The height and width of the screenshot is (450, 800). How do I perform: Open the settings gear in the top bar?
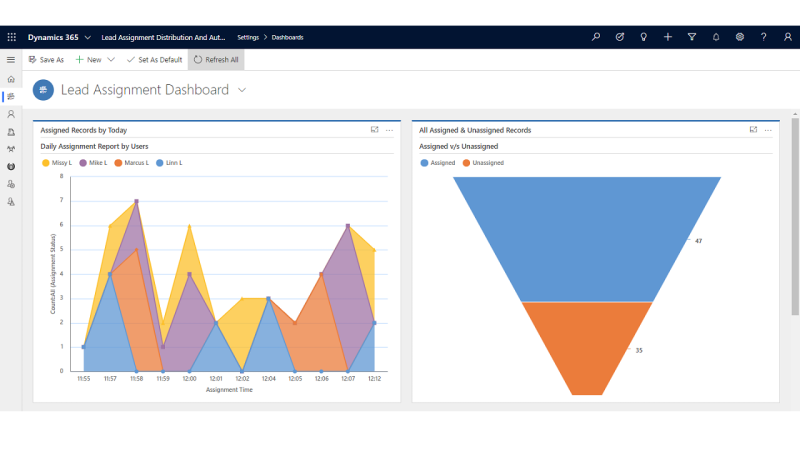pyautogui.click(x=740, y=37)
